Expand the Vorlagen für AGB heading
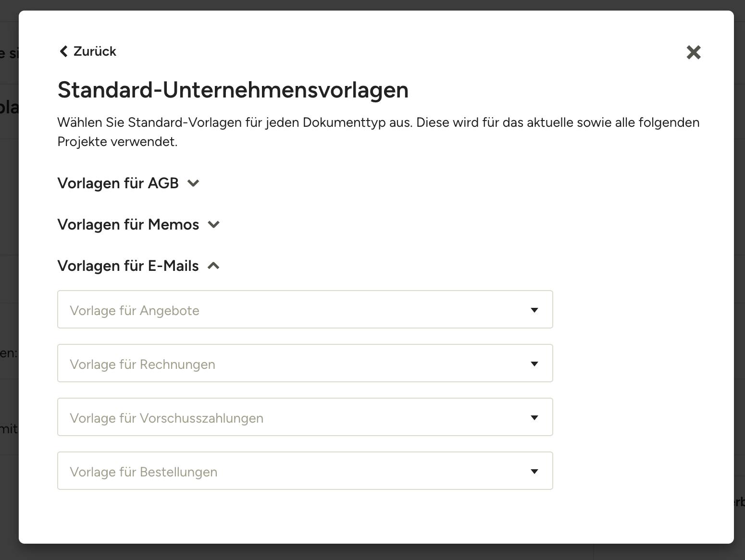Image resolution: width=745 pixels, height=560 pixels. click(118, 183)
